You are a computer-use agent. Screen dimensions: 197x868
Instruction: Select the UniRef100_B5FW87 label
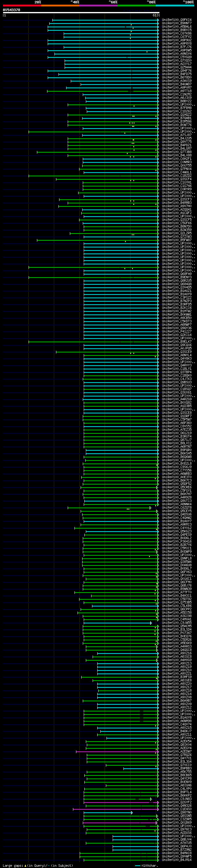[176, 240]
